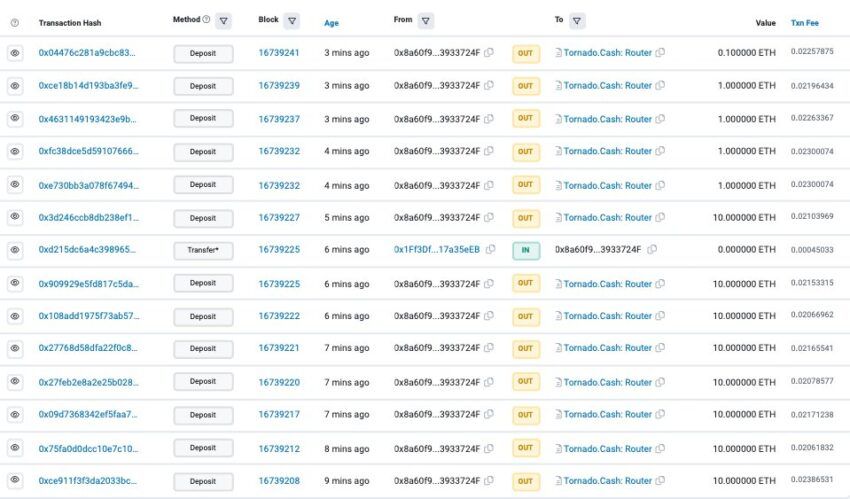
Task: Open the Method column filter
Action: [x=223, y=21]
